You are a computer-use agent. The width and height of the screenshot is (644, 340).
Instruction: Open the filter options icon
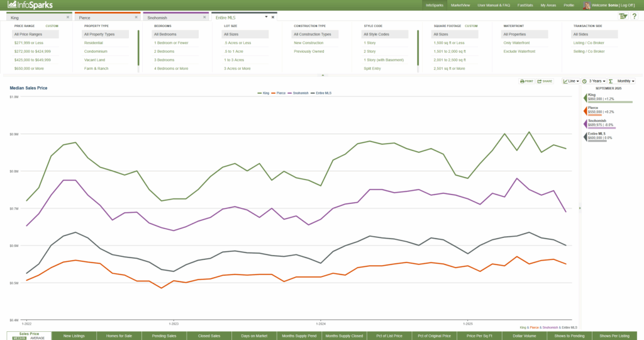coord(622,16)
